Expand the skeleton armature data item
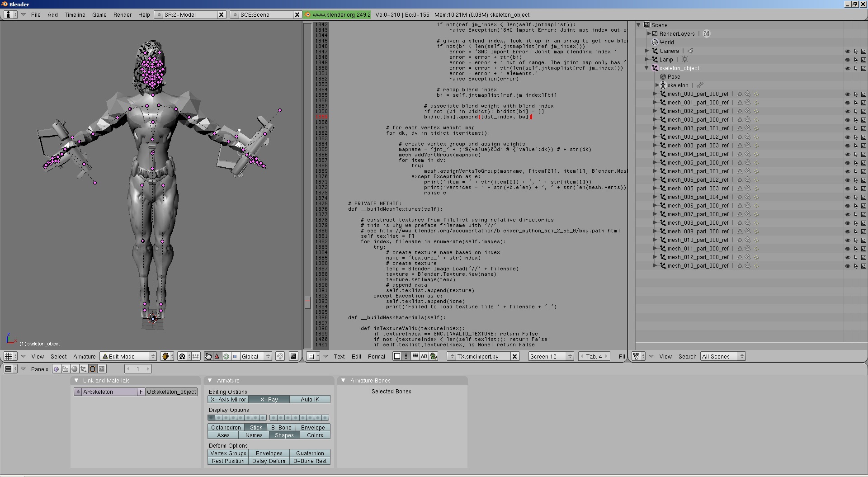The height and width of the screenshot is (477, 868). coord(657,85)
